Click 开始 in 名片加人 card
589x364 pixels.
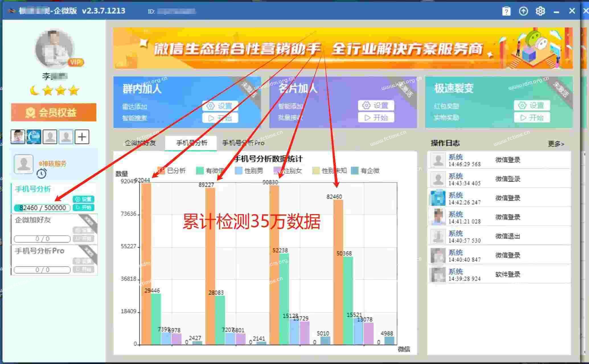point(376,117)
